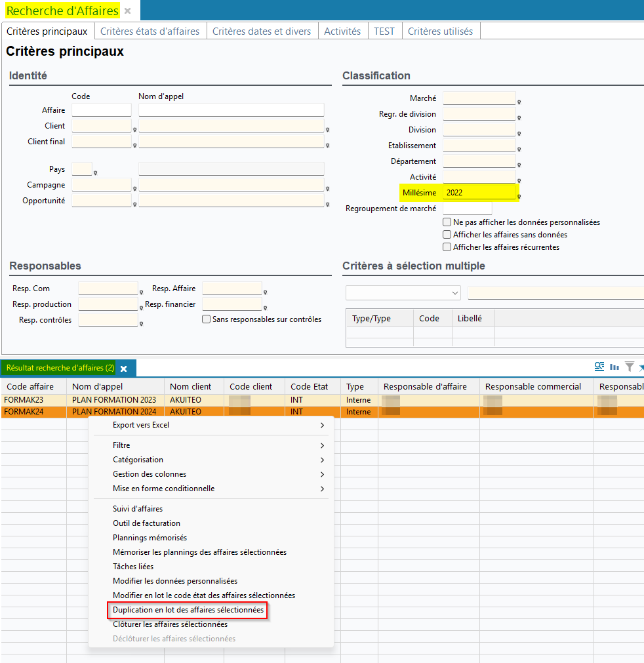Toggle Sans responsables sur contrôles checkbox

207,319
